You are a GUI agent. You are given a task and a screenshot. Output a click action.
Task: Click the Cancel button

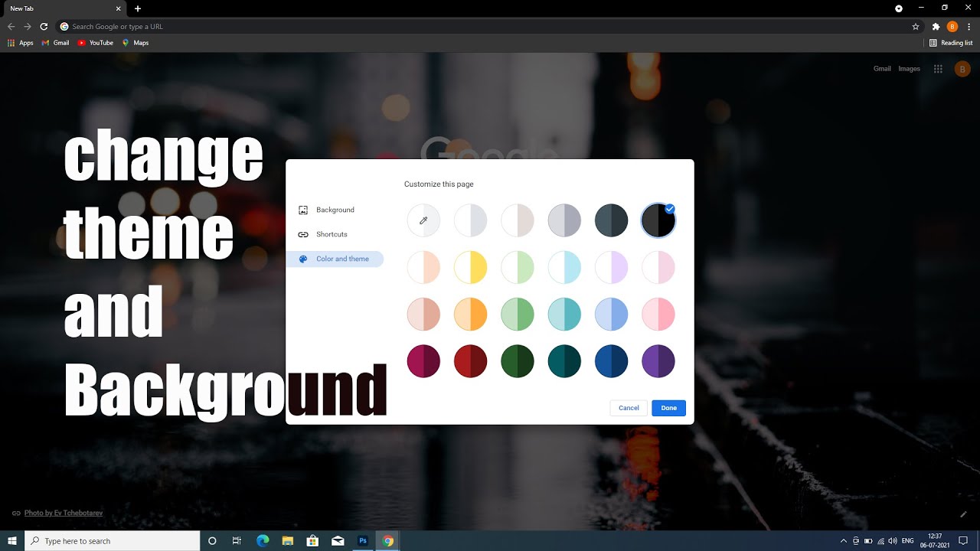pyautogui.click(x=629, y=408)
